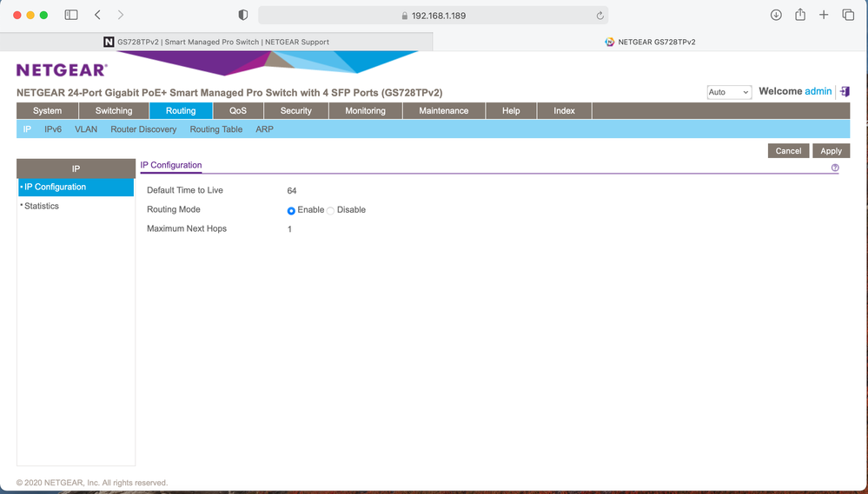Toggle the Safari sidebar icon
This screenshot has width=868, height=494.
tap(71, 15)
